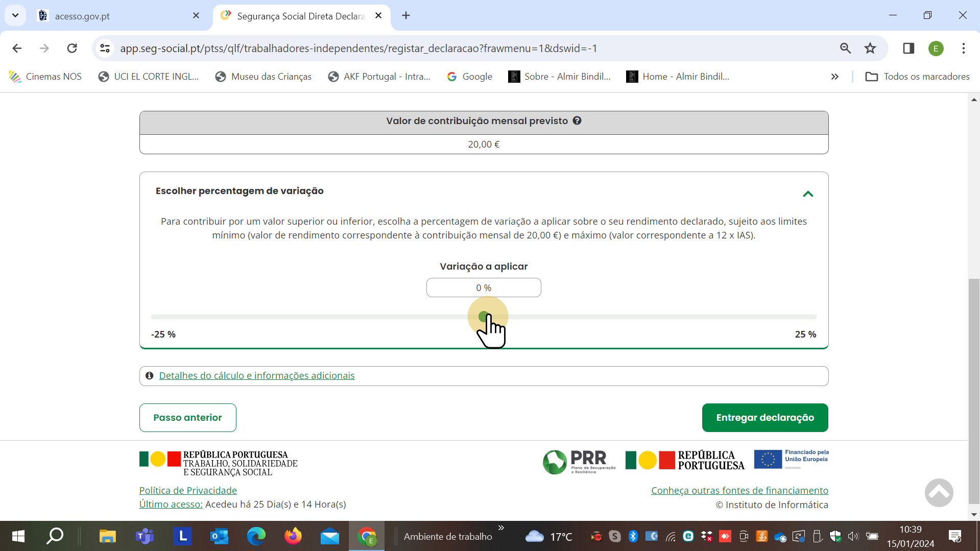Open the tab search dropdown

click(x=15, y=15)
